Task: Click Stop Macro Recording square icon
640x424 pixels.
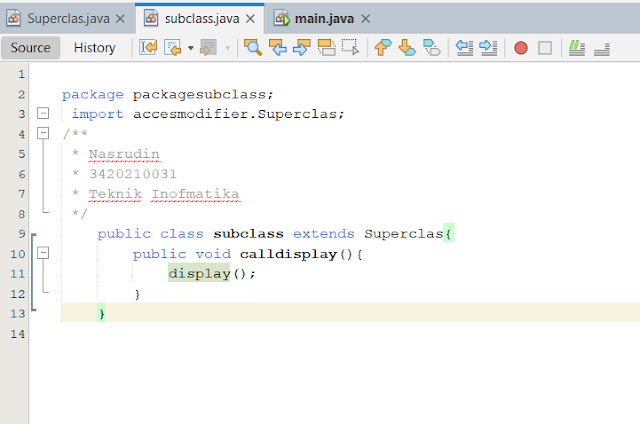Action: point(545,48)
